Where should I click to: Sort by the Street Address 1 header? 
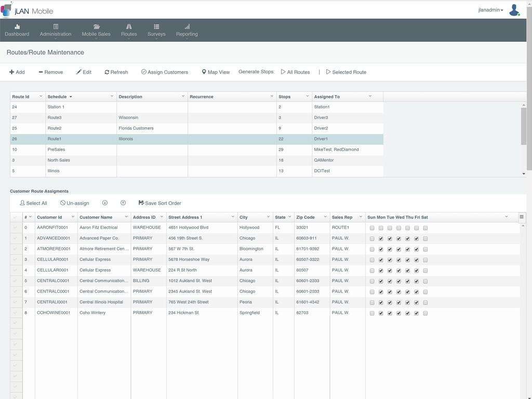click(185, 217)
